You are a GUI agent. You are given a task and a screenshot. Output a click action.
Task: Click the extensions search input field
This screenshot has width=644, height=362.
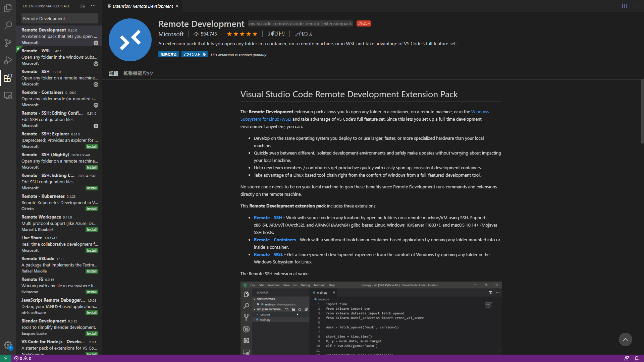click(x=60, y=18)
